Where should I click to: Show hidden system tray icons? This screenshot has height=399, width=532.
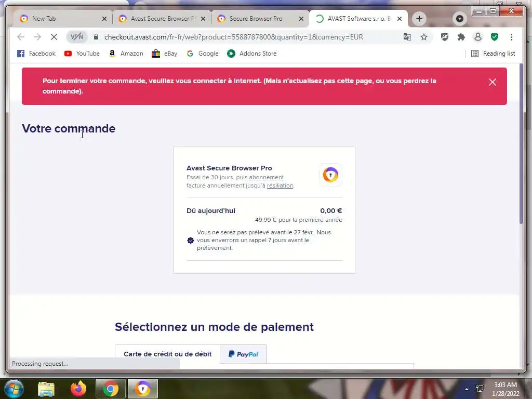tap(467, 389)
